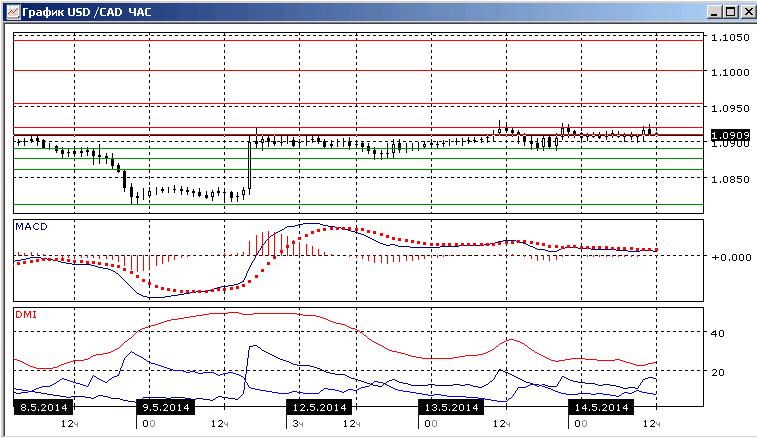Click the '00' time label under 13.5.2014

431,424
